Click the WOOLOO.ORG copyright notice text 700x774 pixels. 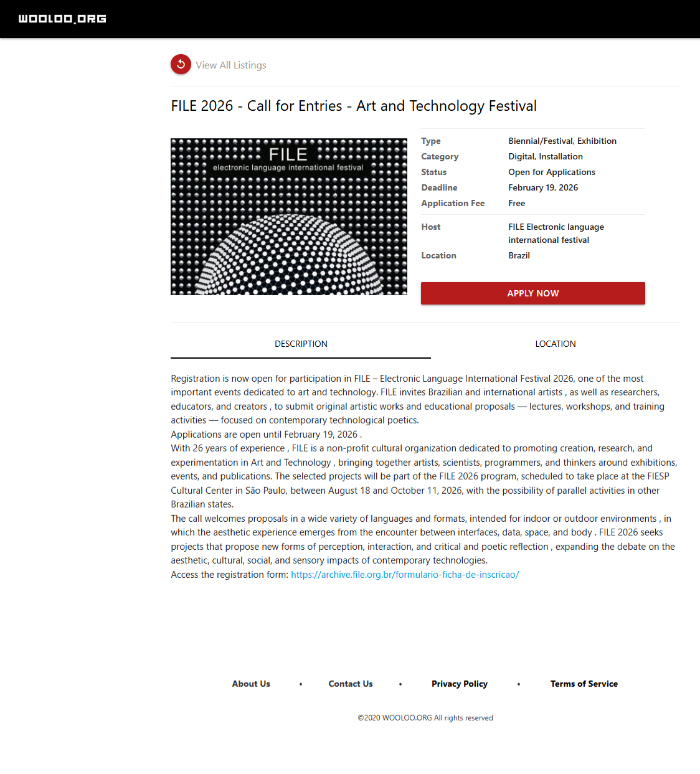click(x=425, y=718)
